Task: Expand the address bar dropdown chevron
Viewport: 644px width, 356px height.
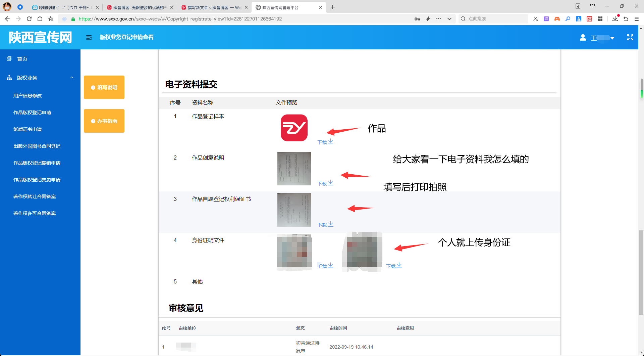Action: 449,19
